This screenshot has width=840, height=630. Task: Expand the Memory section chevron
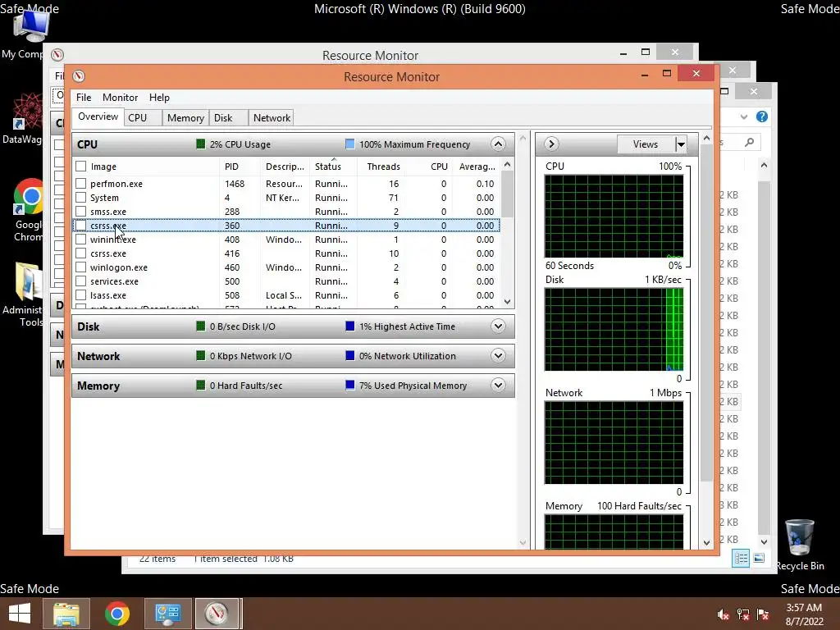click(498, 386)
